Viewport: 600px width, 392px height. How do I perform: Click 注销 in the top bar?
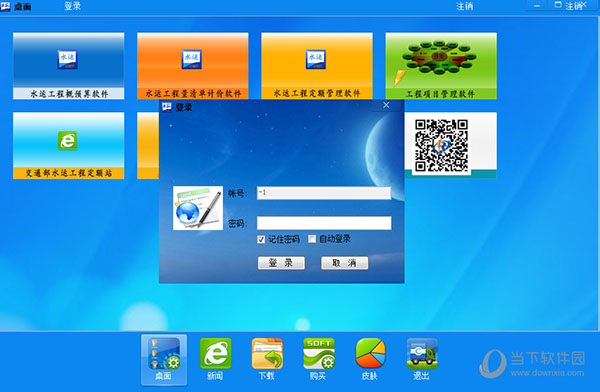click(x=465, y=6)
